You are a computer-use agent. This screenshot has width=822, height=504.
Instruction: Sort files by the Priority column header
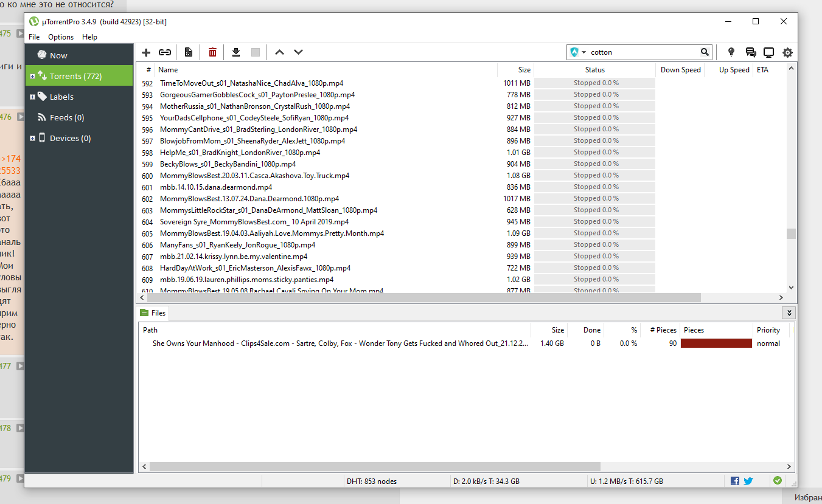coord(771,330)
